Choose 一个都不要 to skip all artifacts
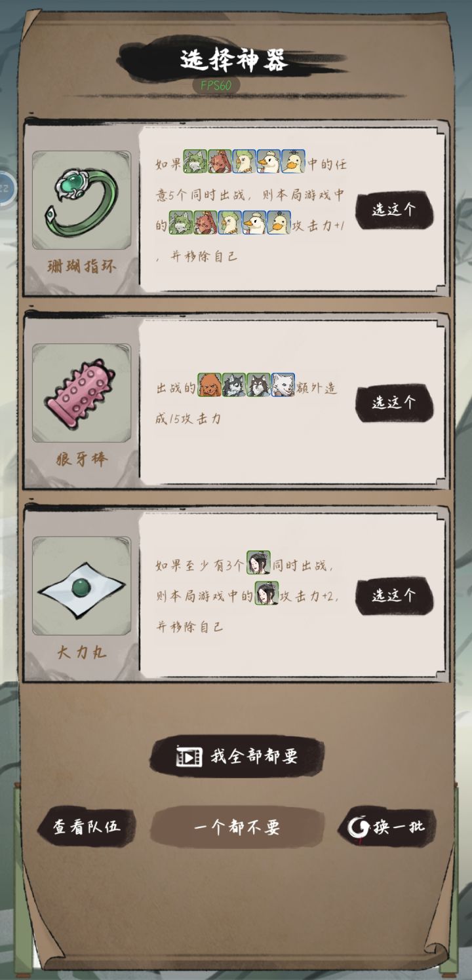Image resolution: width=472 pixels, height=980 pixels. [237, 827]
